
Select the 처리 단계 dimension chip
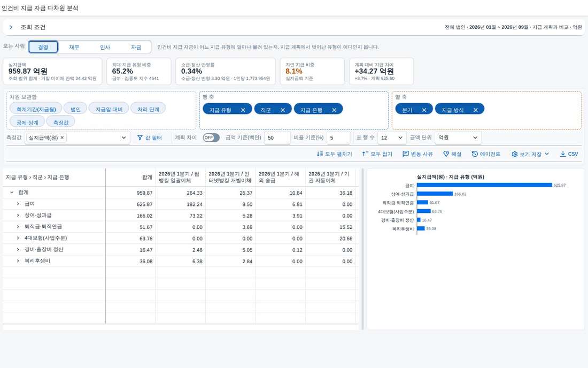(x=148, y=109)
